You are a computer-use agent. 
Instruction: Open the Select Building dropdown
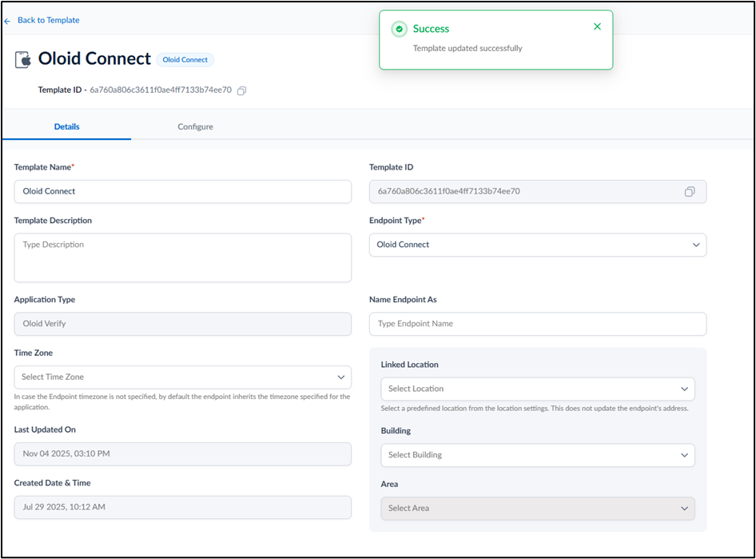pyautogui.click(x=538, y=455)
